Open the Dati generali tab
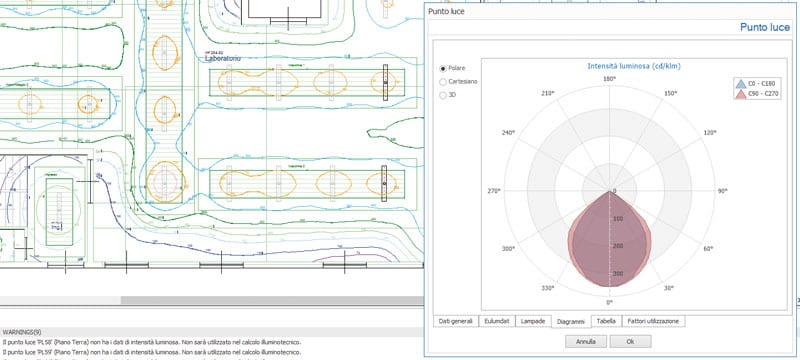800x360 pixels. (x=456, y=321)
